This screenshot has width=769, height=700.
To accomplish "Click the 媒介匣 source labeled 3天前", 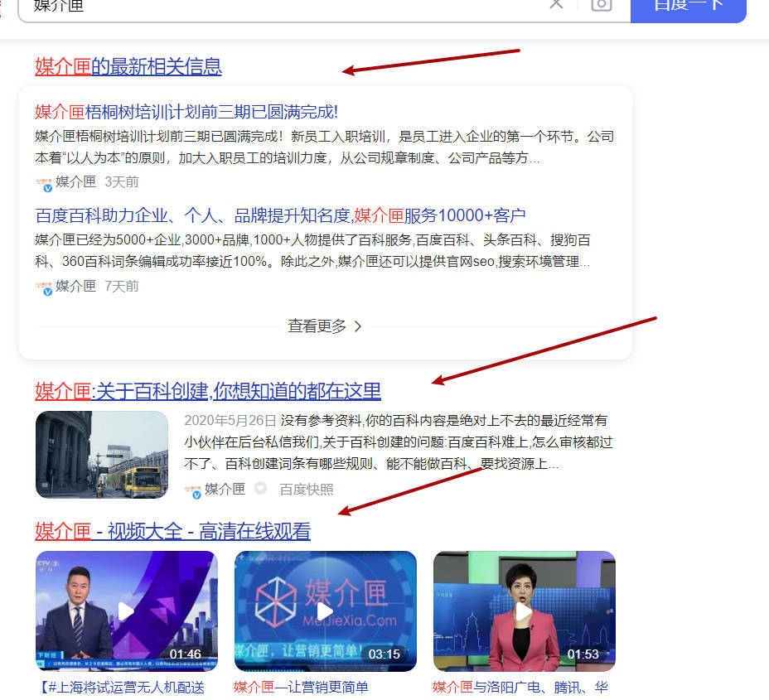I will coord(75,182).
